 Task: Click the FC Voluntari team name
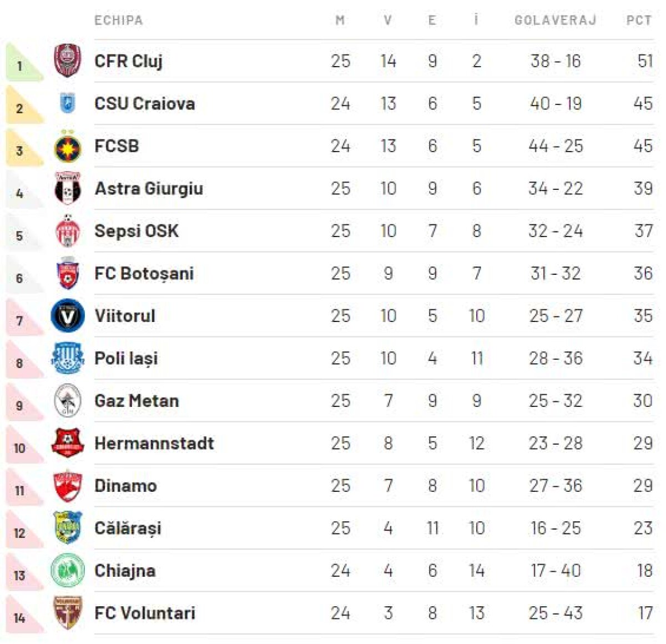[145, 613]
